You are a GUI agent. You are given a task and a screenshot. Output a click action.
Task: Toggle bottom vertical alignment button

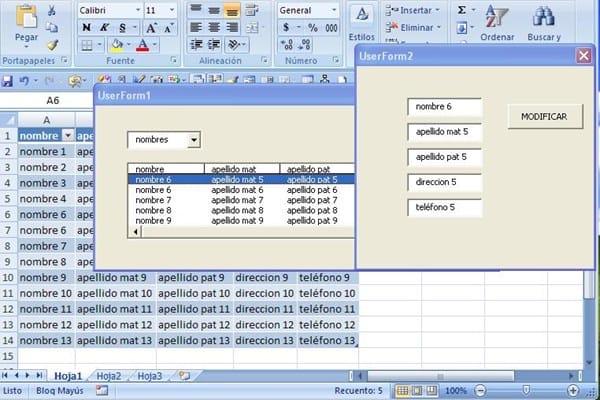232,10
